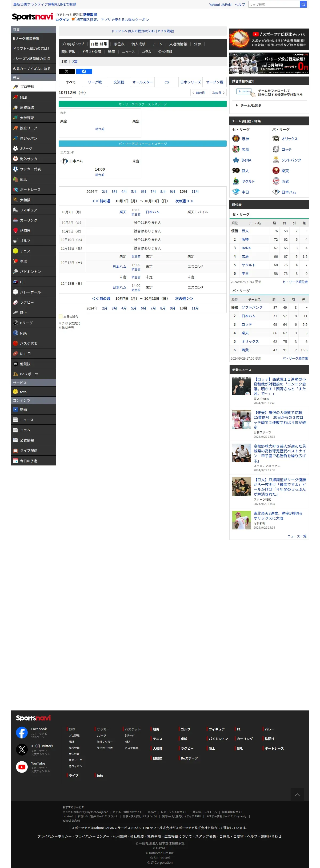Select すべて games filter tab
320x868 pixels.
pos(70,82)
